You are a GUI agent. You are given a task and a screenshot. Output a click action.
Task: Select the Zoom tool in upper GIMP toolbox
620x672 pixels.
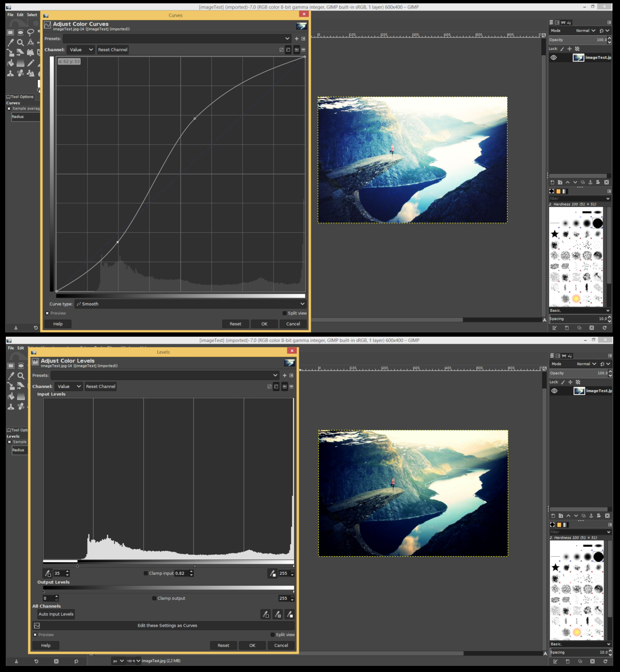pos(20,42)
